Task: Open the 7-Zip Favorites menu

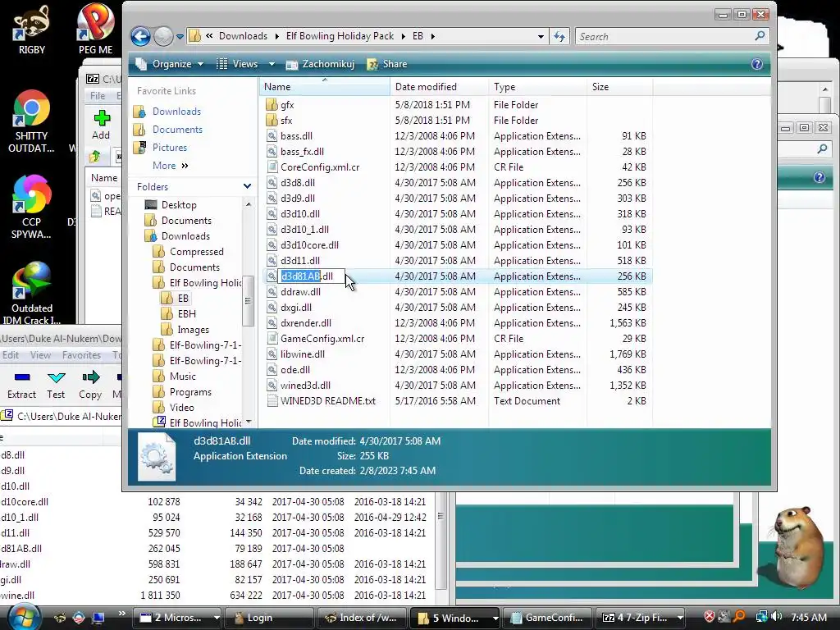Action: (x=81, y=354)
